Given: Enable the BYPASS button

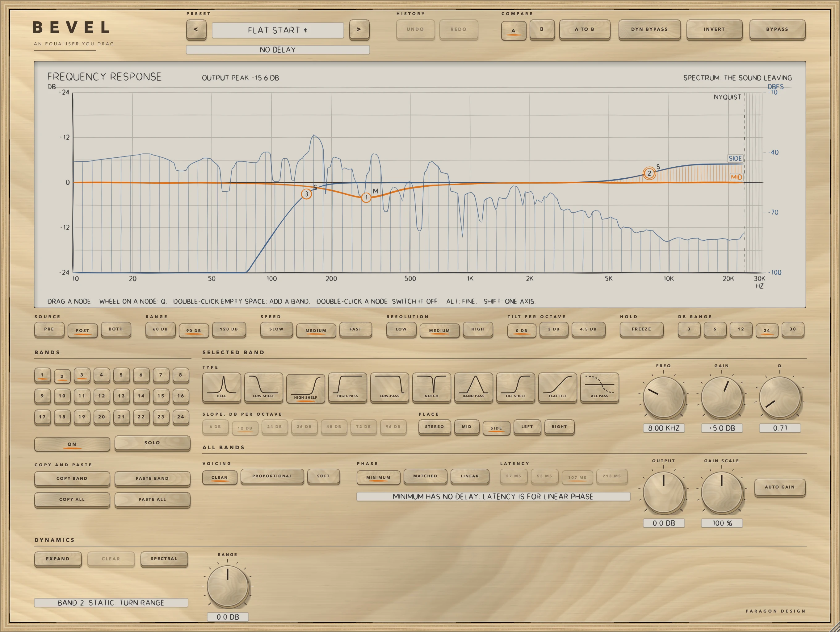Looking at the screenshot, I should [777, 29].
